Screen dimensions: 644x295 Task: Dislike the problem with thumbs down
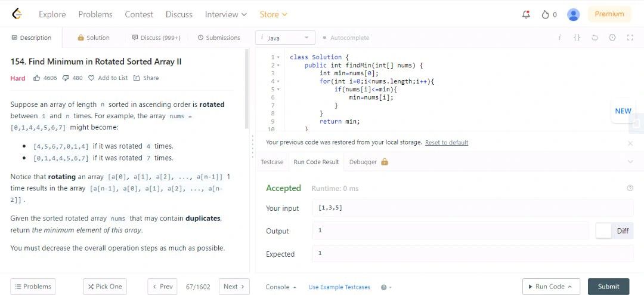(x=65, y=78)
